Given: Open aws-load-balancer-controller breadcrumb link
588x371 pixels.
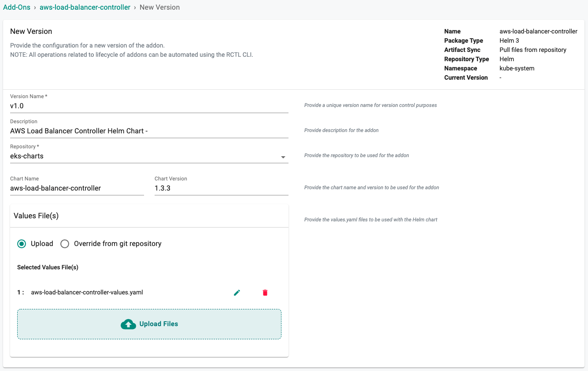Looking at the screenshot, I should pyautogui.click(x=85, y=7).
